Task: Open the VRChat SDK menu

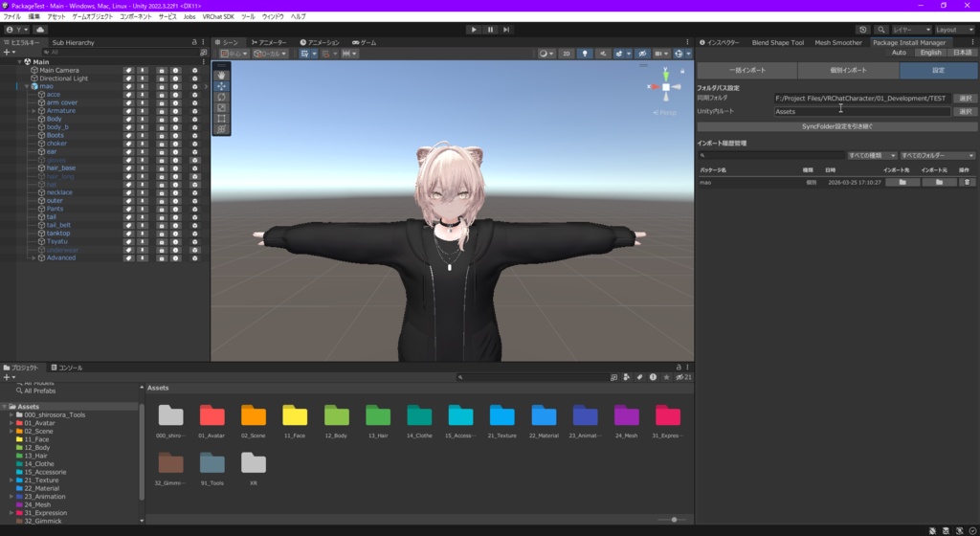Action: [x=218, y=17]
